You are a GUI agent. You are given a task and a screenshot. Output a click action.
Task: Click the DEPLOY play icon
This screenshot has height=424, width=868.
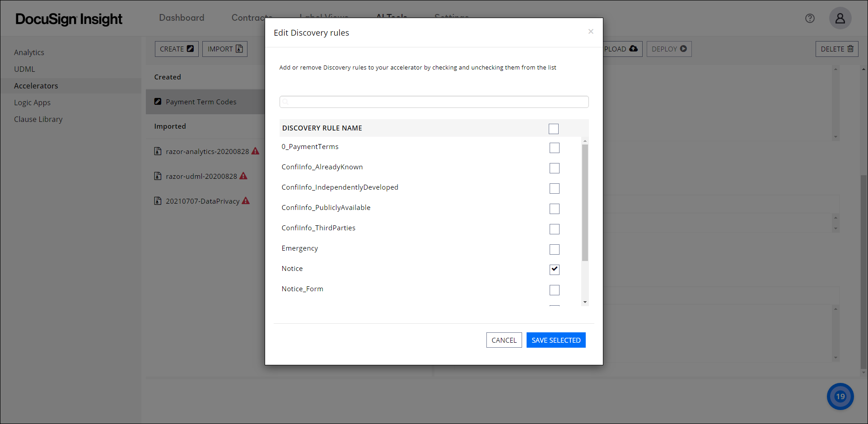point(683,49)
